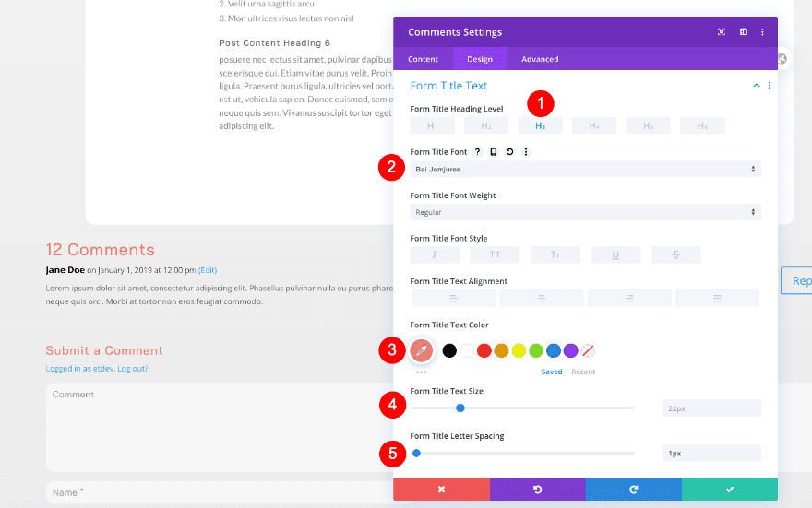This screenshot has width=812, height=508.
Task: Click the snap modal to sidebar icon
Action: 744,32
